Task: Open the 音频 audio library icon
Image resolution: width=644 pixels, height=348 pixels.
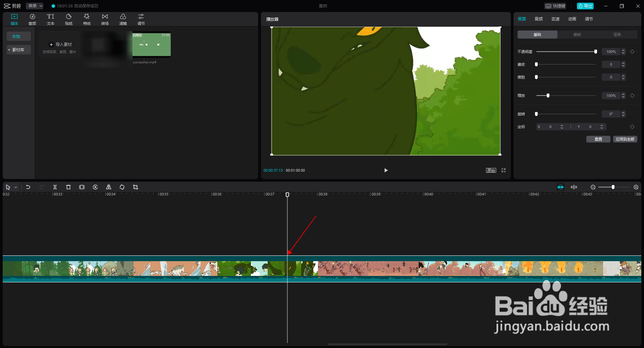Action: [x=32, y=19]
